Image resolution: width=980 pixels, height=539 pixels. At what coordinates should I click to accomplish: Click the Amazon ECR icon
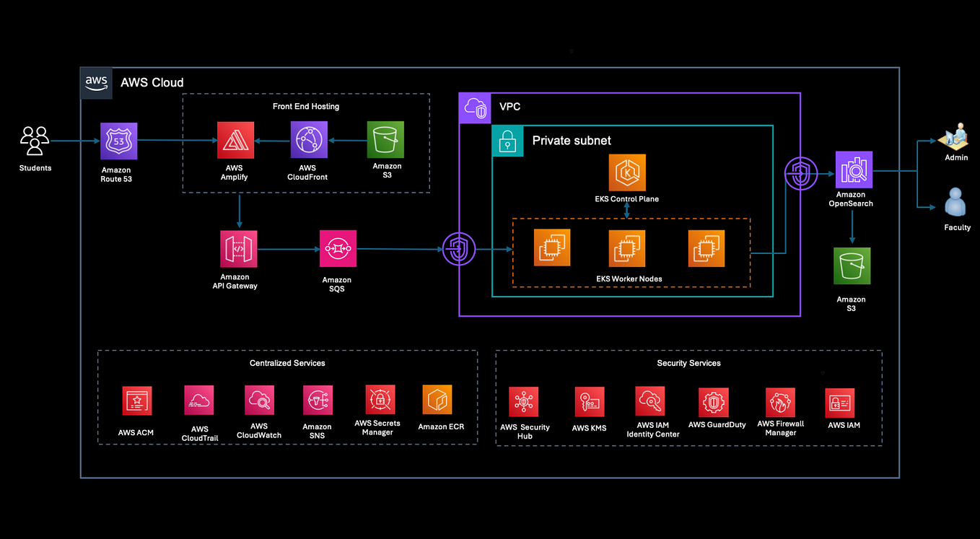[x=439, y=399]
